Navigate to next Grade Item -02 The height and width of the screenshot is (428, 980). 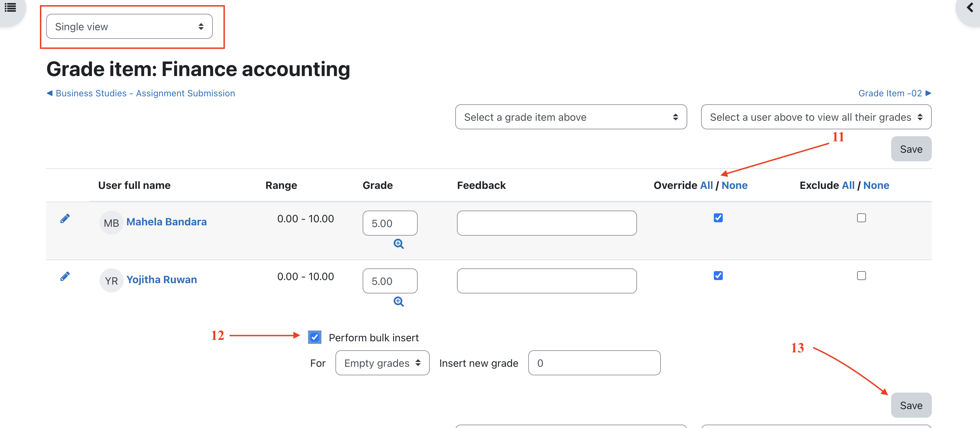click(x=894, y=93)
